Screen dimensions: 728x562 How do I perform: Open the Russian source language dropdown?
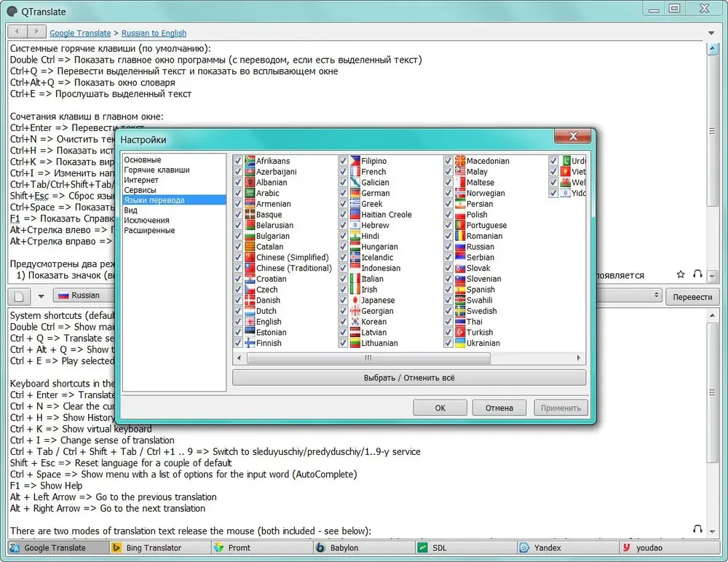(84, 296)
